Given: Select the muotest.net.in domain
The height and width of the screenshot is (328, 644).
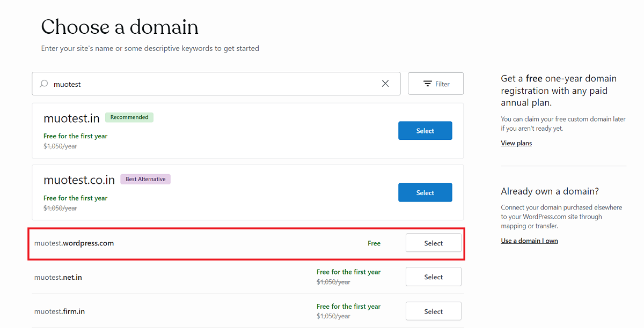Looking at the screenshot, I should [x=433, y=277].
